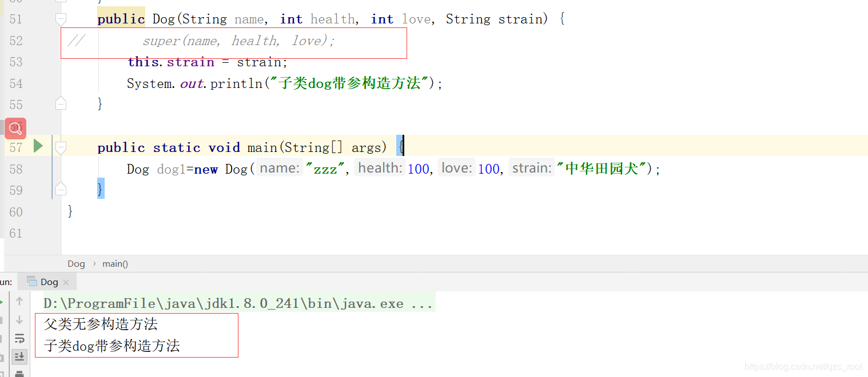Toggle soft-wrap in run console
The height and width of the screenshot is (377, 868).
click(19, 338)
